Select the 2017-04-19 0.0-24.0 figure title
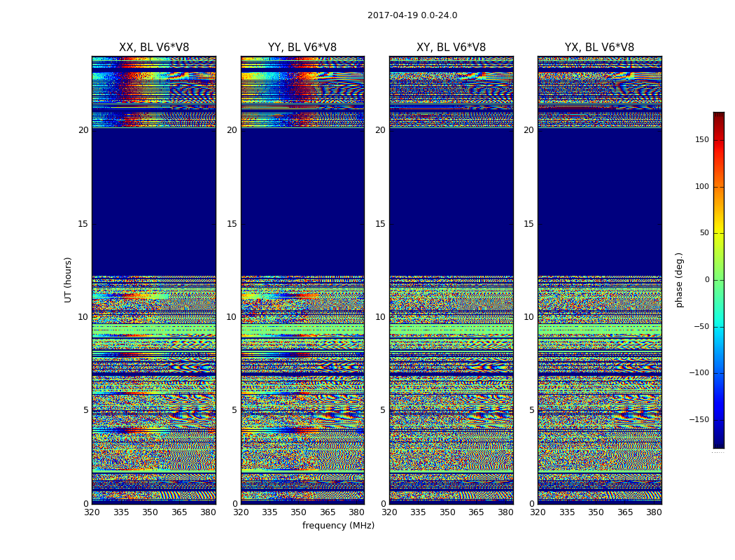This screenshot has width=735, height=560. [412, 15]
